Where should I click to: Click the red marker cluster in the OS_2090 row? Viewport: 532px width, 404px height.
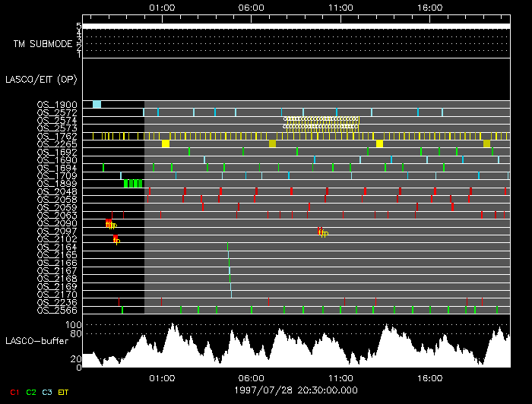(x=111, y=223)
